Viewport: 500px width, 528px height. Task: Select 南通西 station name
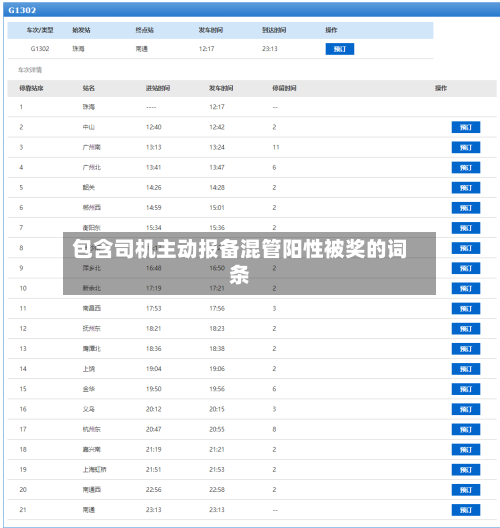coord(92,490)
